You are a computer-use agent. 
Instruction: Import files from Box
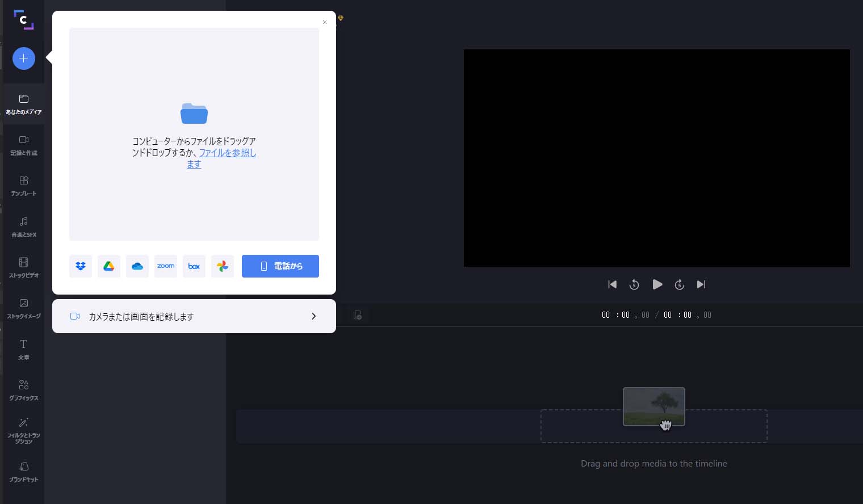coord(194,266)
